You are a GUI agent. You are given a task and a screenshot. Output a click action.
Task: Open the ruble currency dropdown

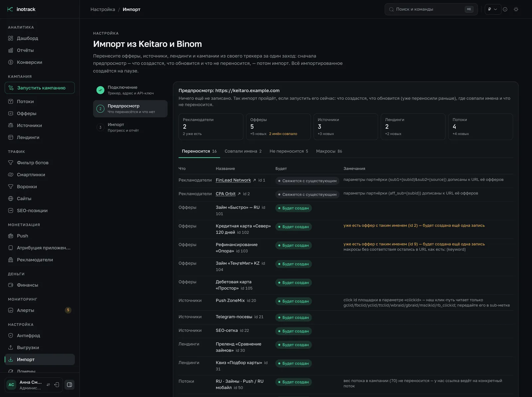tap(493, 9)
